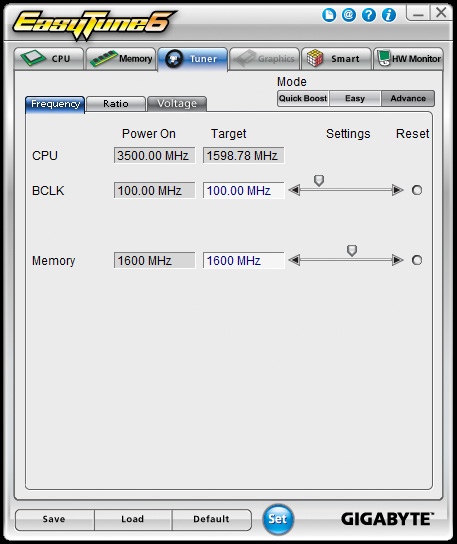Click the BCLK reset radio button
Image resolution: width=457 pixels, height=544 pixels.
(x=417, y=190)
